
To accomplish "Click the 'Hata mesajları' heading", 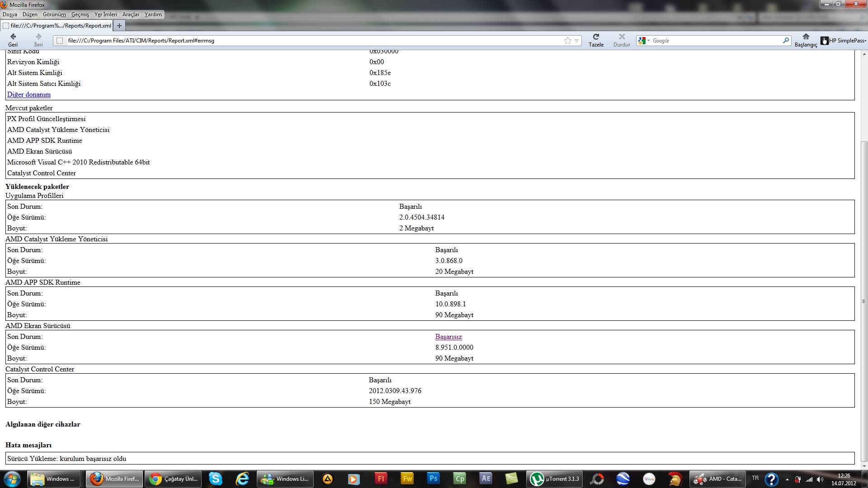I will pos(28,445).
